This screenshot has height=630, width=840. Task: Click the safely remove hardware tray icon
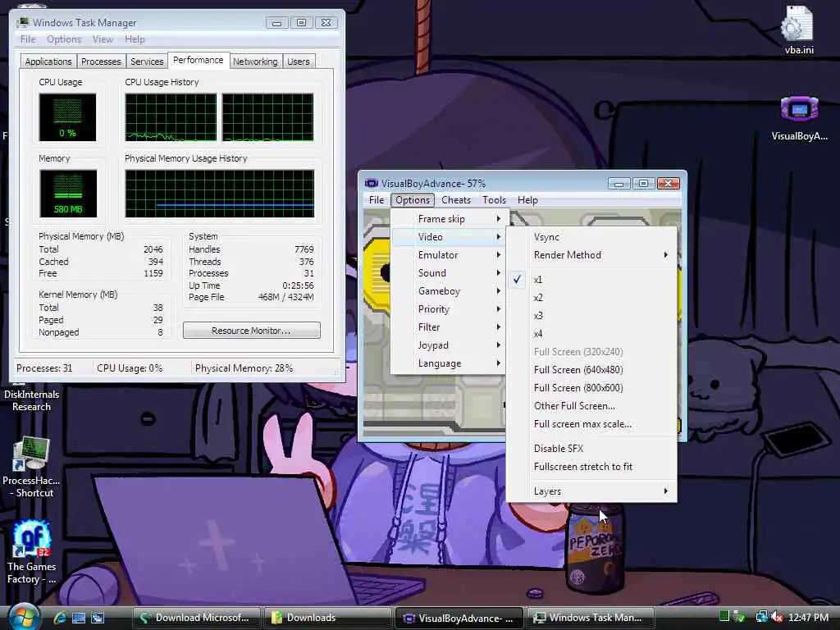click(x=740, y=617)
